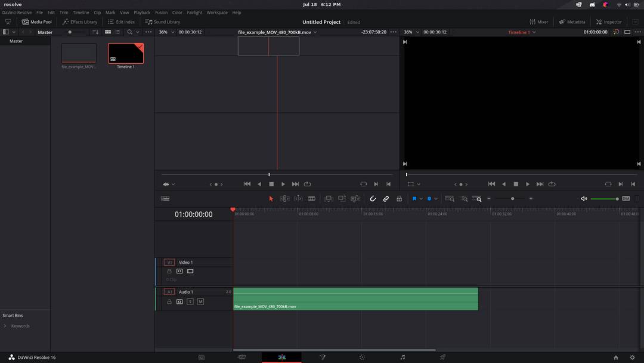This screenshot has width=644, height=363.
Task: Mute audio with the speaker icon
Action: click(x=584, y=199)
